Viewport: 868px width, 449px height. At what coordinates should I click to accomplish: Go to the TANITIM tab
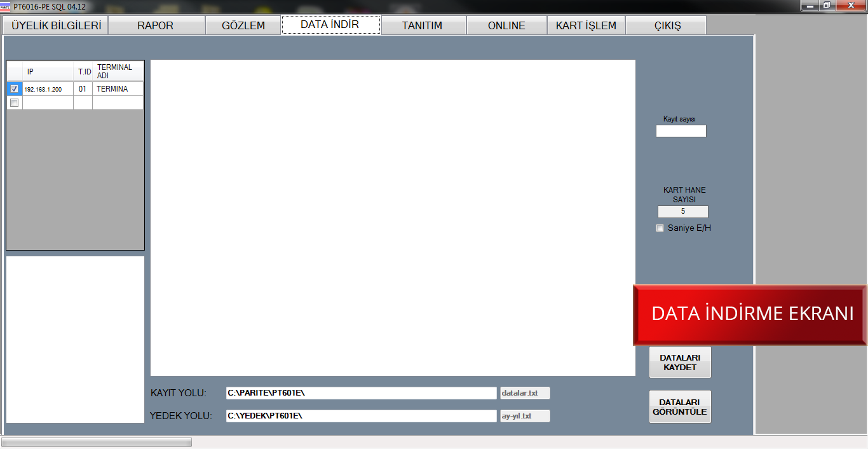(422, 25)
